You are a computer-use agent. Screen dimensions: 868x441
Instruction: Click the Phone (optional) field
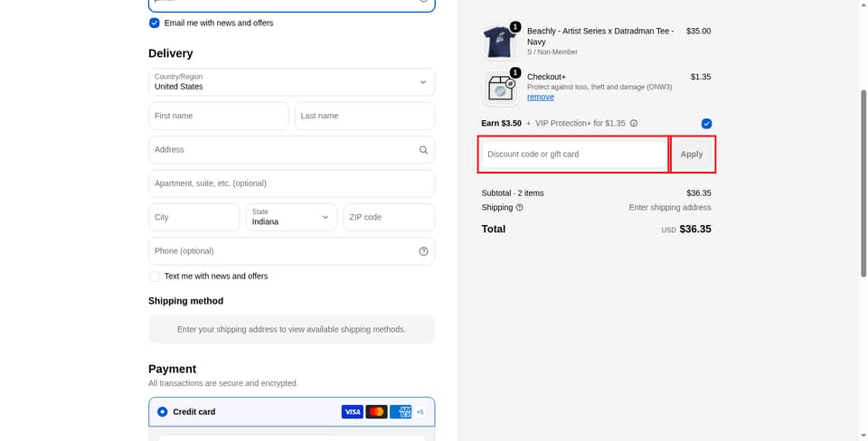[292, 250]
